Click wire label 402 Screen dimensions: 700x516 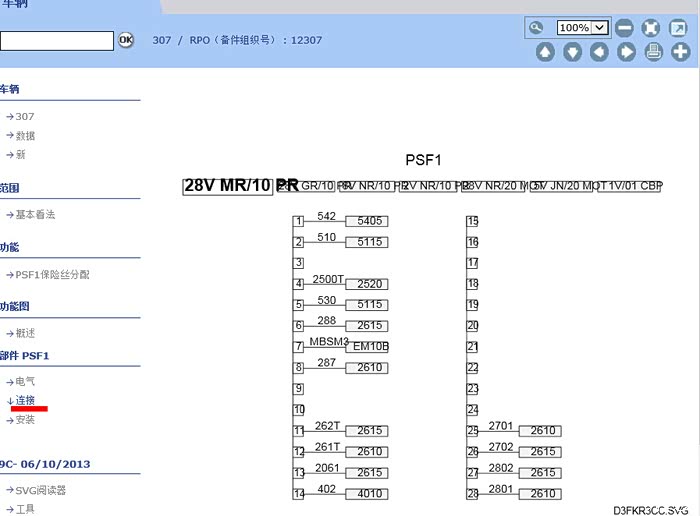tap(326, 489)
